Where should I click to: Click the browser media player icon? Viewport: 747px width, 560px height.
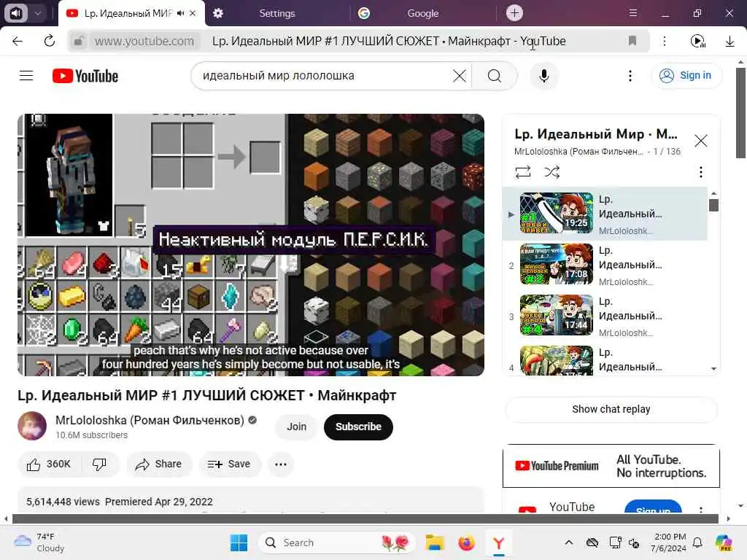tap(697, 42)
